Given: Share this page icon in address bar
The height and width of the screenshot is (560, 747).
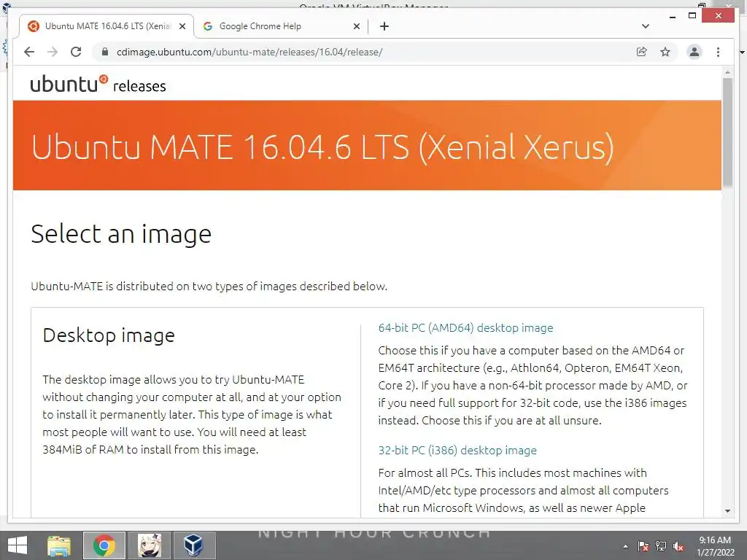Looking at the screenshot, I should (x=642, y=52).
